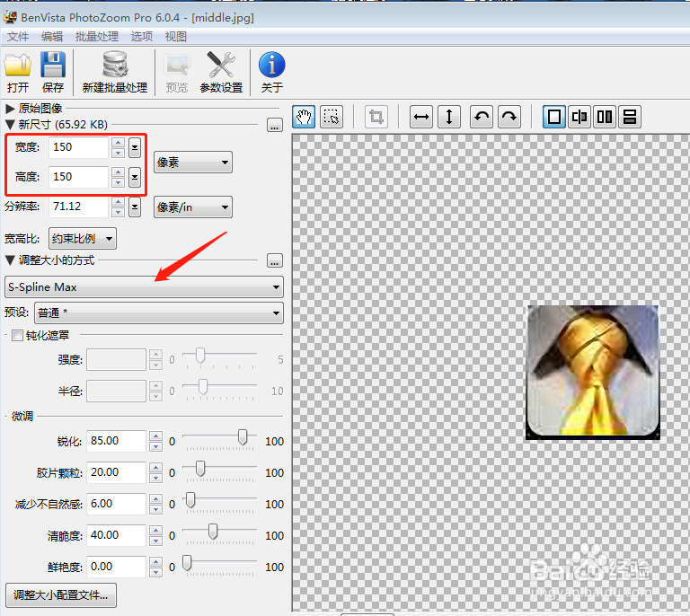The image size is (690, 616).
Task: Click the 鲜艳度 vividness slider handle
Action: point(187,563)
